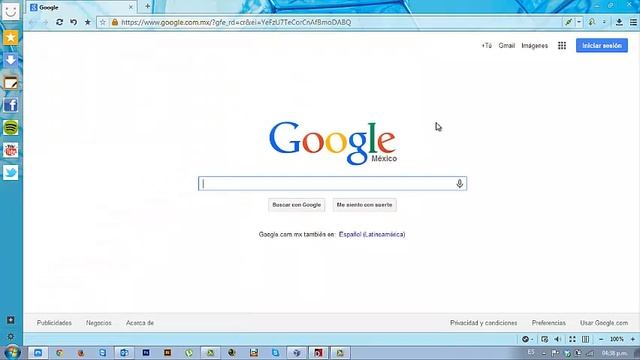Switch to Español (Latinoamérica) link

point(372,234)
